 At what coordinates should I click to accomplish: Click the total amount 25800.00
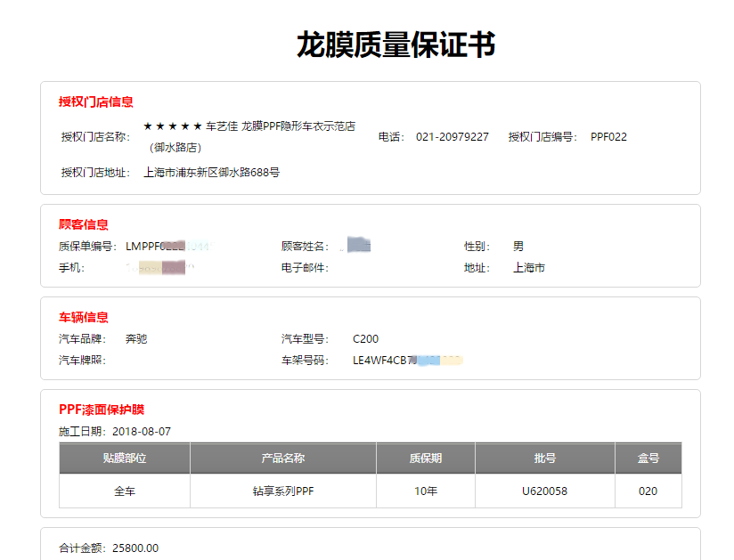pos(135,548)
